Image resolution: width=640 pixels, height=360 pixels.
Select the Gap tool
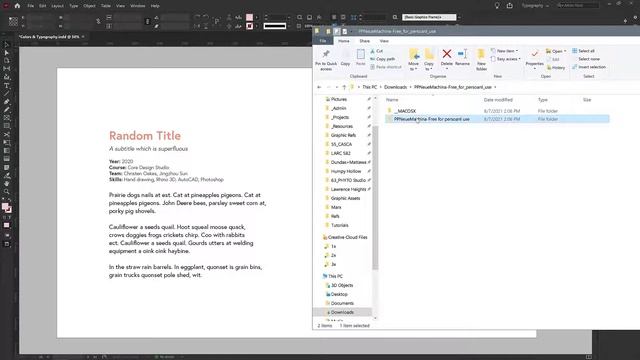coord(7,69)
